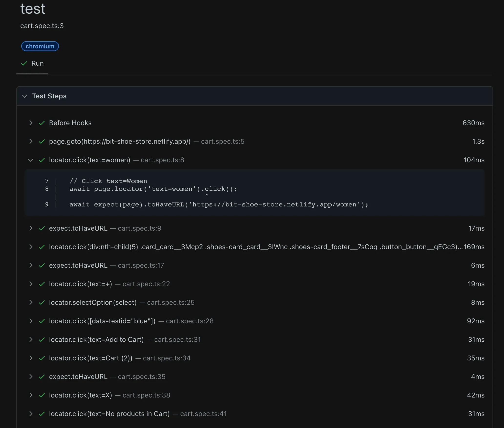Expand the Before Hooks step
Viewport: 504px width, 428px height.
[31, 123]
